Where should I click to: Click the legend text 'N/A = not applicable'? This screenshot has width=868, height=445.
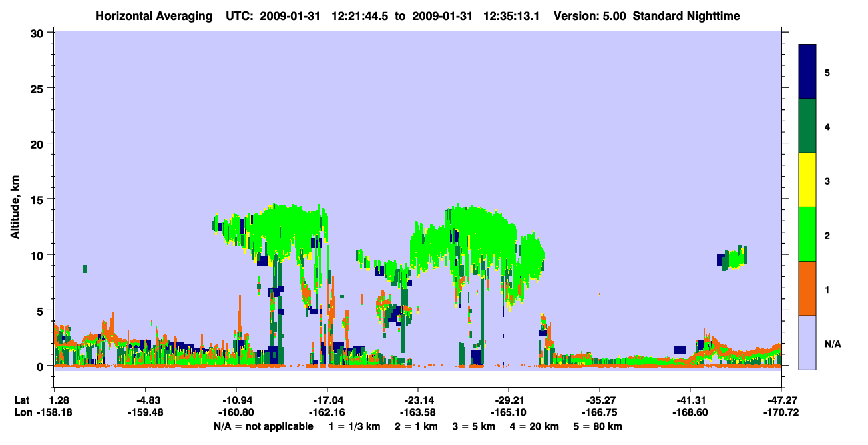(263, 426)
